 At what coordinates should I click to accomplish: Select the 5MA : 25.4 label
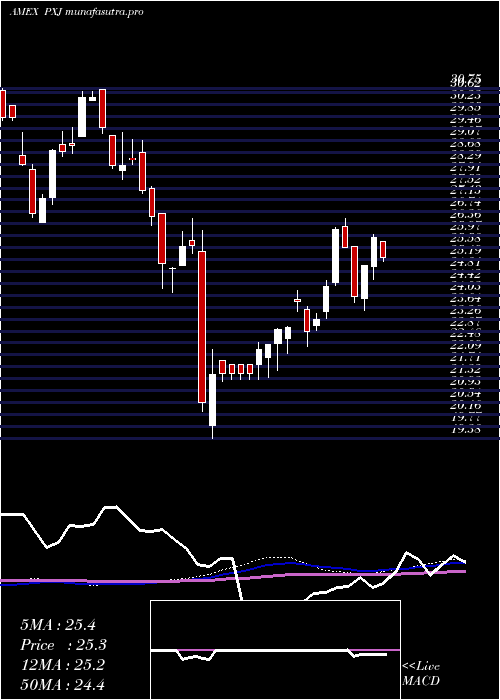coord(58,625)
